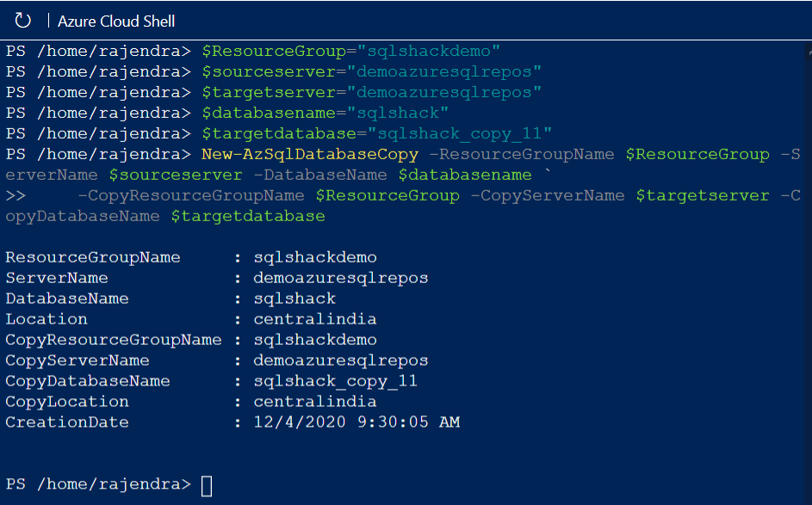Click the CopyDatabaseName value sqlshack_copy_11
Image resolution: width=812 pixels, height=505 pixels.
[x=335, y=381]
